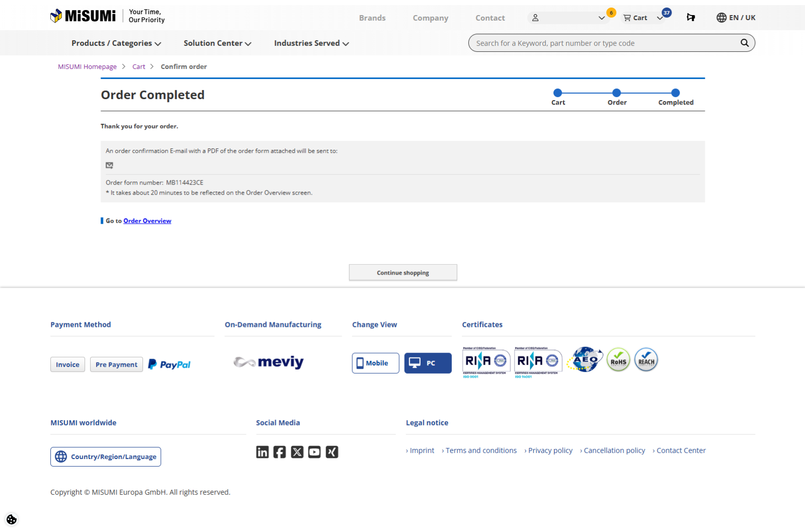Open the Order Overview link
The height and width of the screenshot is (532, 805).
point(147,221)
